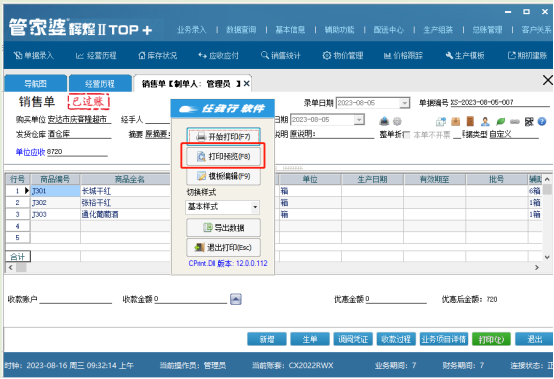Screen dimensions: 554x379
Task: Click 导出数据 export button
Action: coord(224,228)
